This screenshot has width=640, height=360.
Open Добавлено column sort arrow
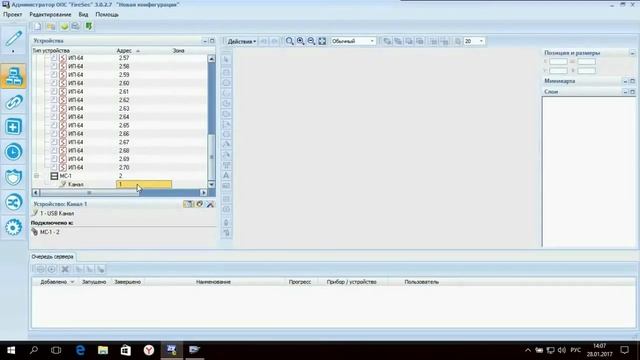coord(73,282)
